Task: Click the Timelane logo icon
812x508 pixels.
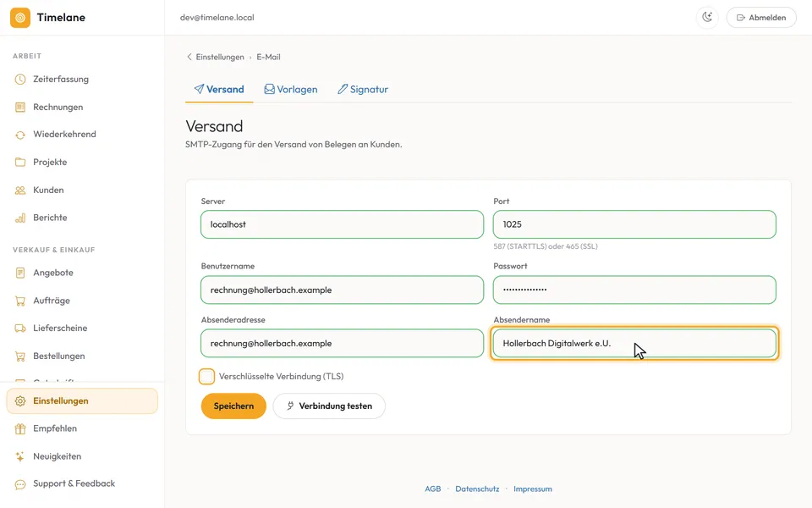Action: (x=20, y=18)
